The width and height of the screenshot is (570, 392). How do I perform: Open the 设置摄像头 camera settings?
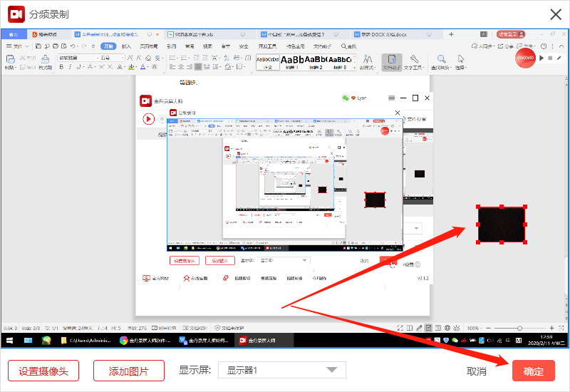(43, 371)
